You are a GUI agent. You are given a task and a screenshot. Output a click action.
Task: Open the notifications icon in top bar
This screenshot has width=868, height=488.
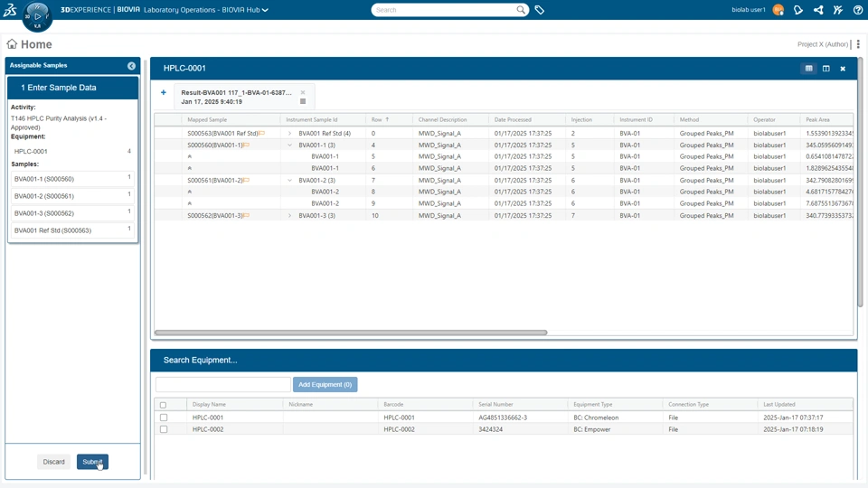(798, 10)
